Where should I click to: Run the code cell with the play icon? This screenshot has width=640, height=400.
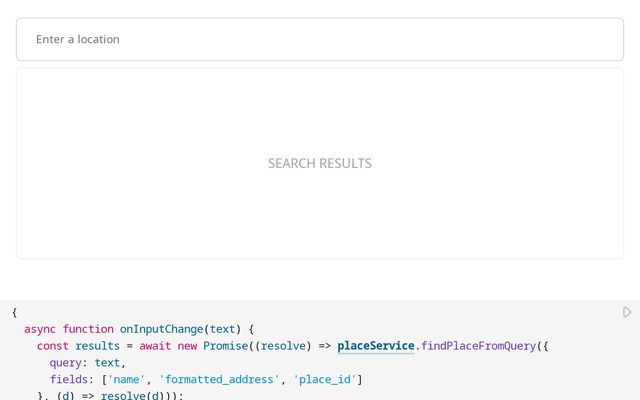tap(627, 313)
